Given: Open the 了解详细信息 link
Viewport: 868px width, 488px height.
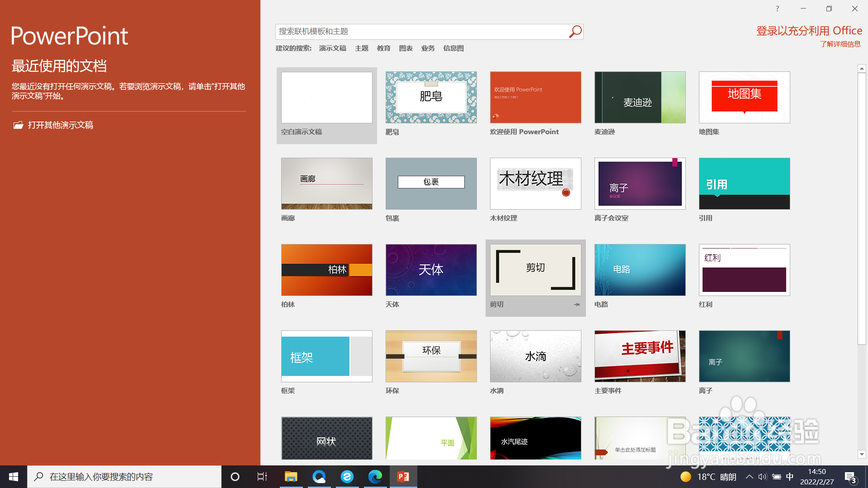Looking at the screenshot, I should [840, 44].
